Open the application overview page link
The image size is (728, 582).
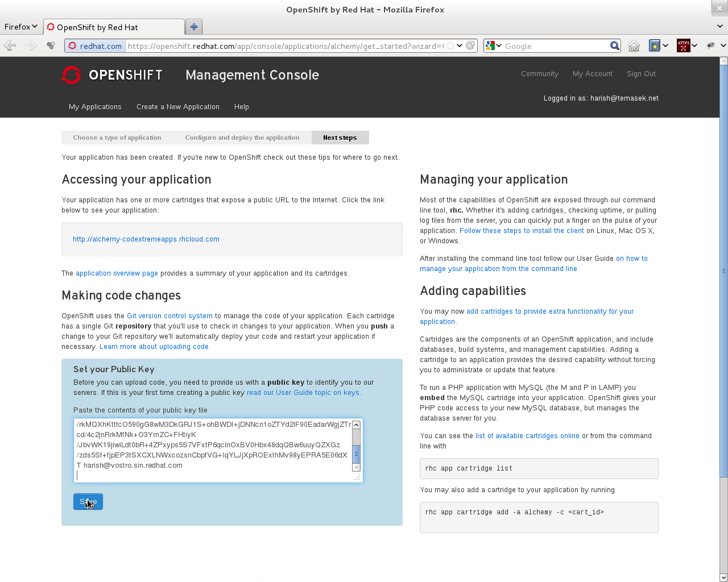(x=117, y=273)
